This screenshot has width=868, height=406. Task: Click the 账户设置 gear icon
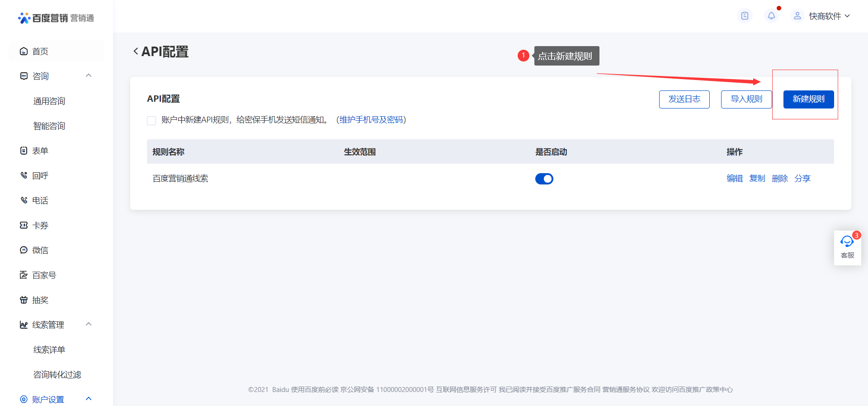click(x=24, y=399)
